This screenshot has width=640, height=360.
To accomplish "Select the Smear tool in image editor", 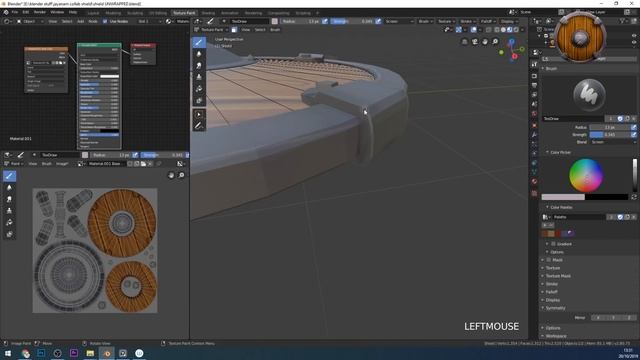I will point(9,199).
